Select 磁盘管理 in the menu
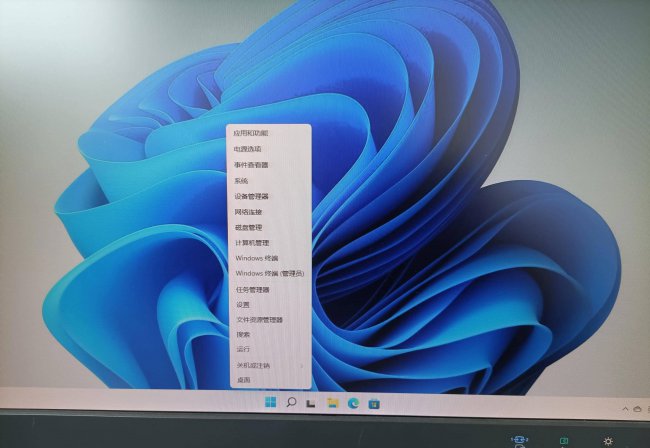650x448 pixels. (269, 228)
